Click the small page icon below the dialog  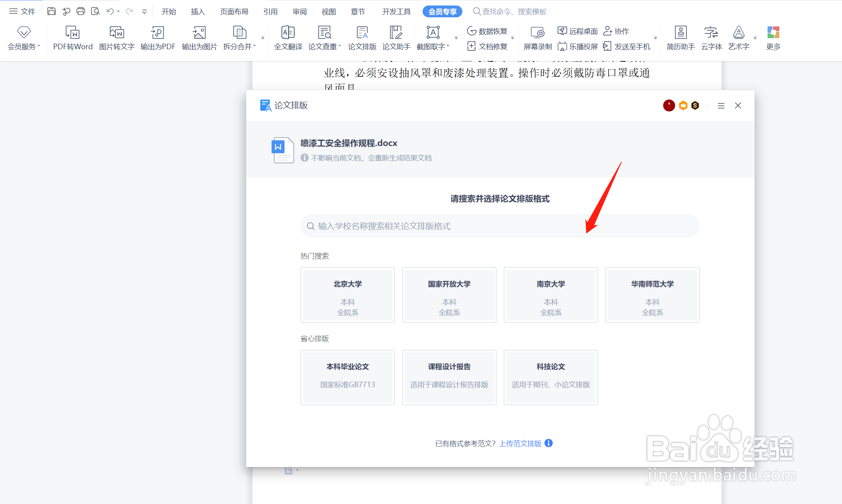[x=289, y=471]
